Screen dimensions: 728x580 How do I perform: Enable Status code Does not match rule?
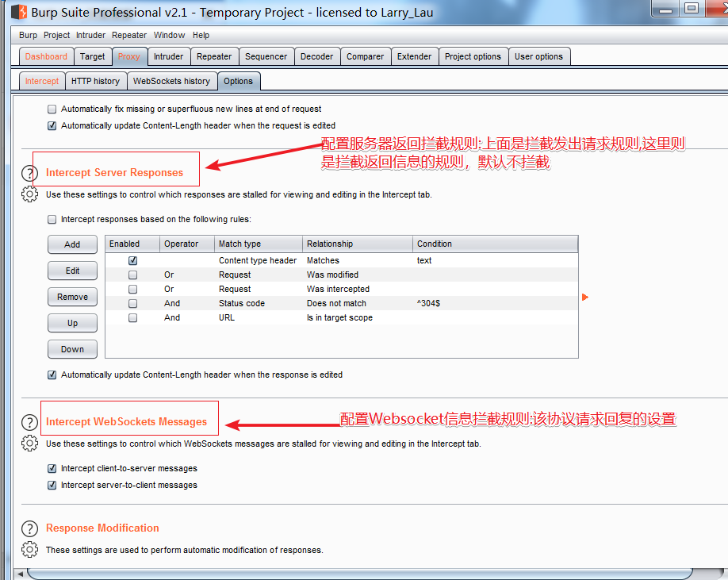[x=132, y=304]
